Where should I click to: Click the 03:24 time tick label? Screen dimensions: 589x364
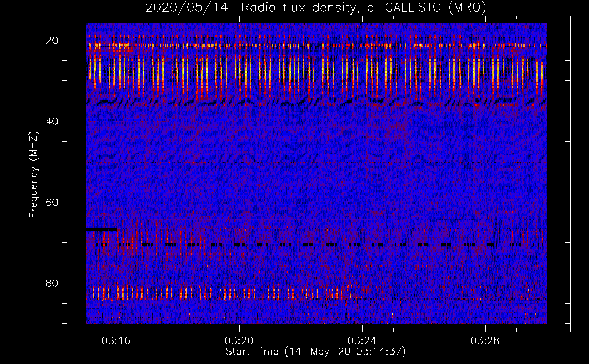coord(362,341)
